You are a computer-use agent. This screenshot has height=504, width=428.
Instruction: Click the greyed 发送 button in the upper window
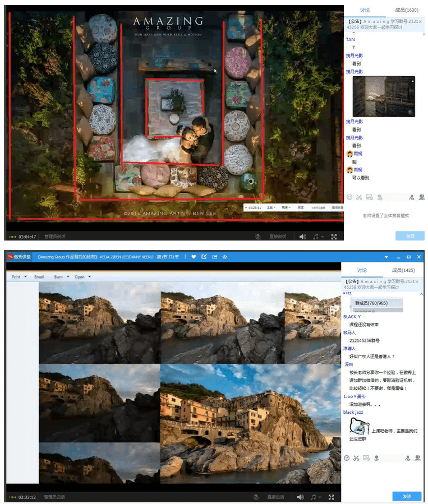[410, 236]
